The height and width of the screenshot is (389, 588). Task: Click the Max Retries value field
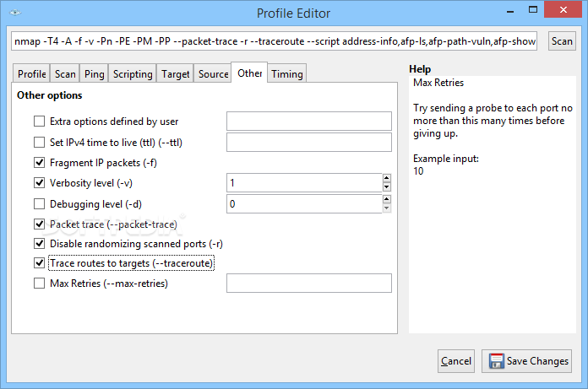click(309, 283)
